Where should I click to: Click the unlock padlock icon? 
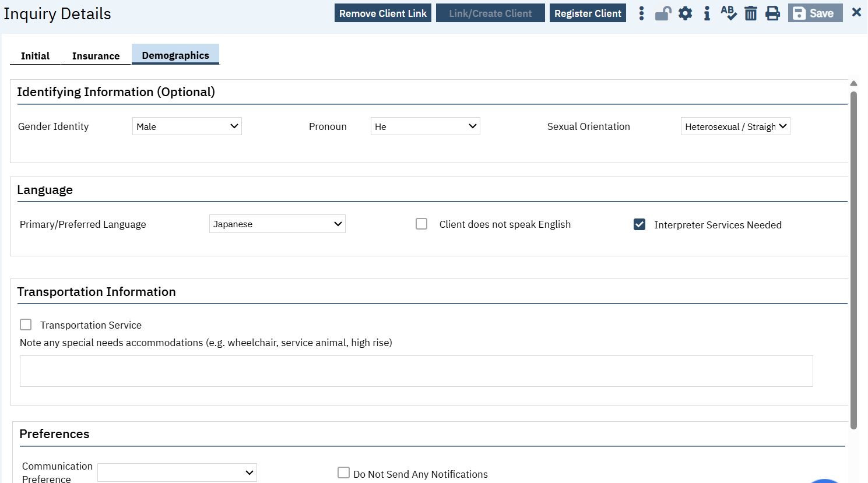tap(663, 13)
